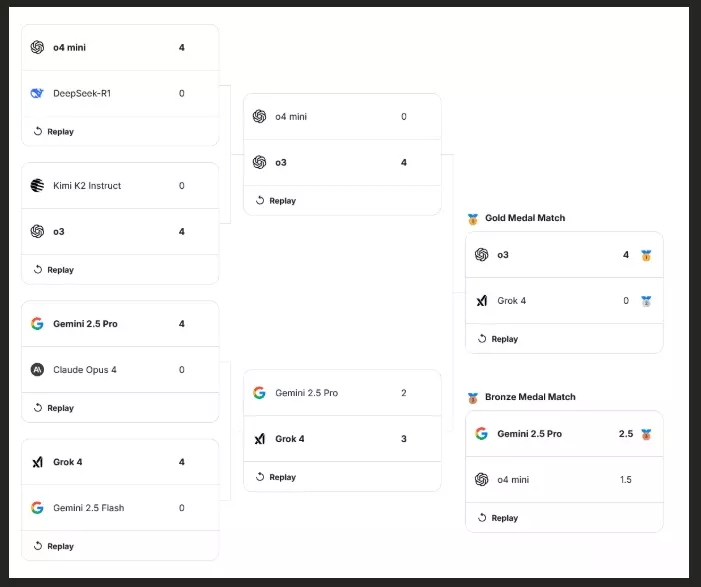The height and width of the screenshot is (587, 701).
Task: Click OpenAI icon for o4 mini in bronze match
Action: point(481,479)
